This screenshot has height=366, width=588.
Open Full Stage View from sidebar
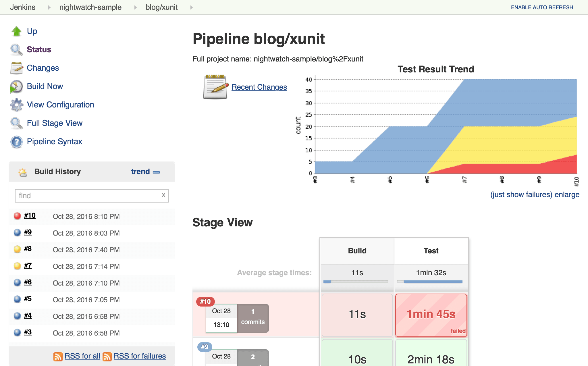tap(55, 123)
